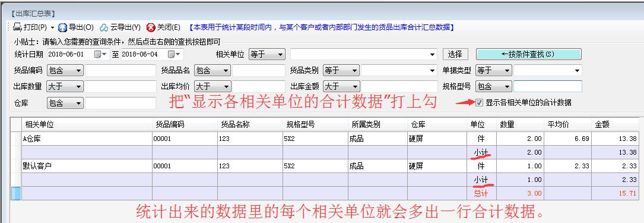Click the printer icon for 打印(P)
Viewport: 644px width, 223px height.
coord(17,27)
